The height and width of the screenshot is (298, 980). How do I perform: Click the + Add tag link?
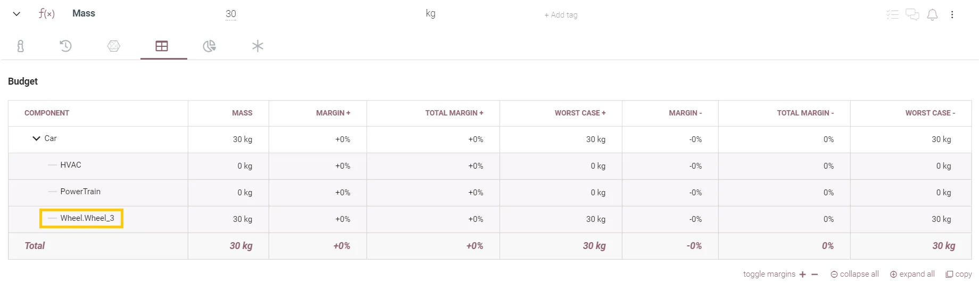click(x=561, y=15)
